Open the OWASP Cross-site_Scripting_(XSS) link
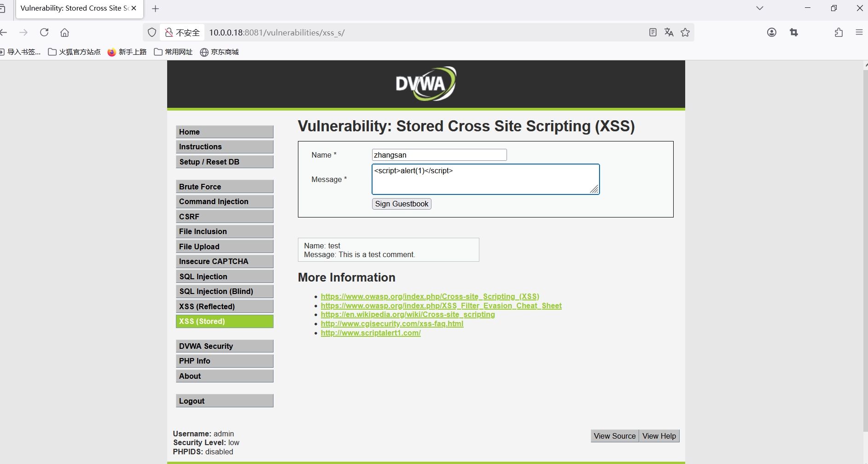 [430, 296]
